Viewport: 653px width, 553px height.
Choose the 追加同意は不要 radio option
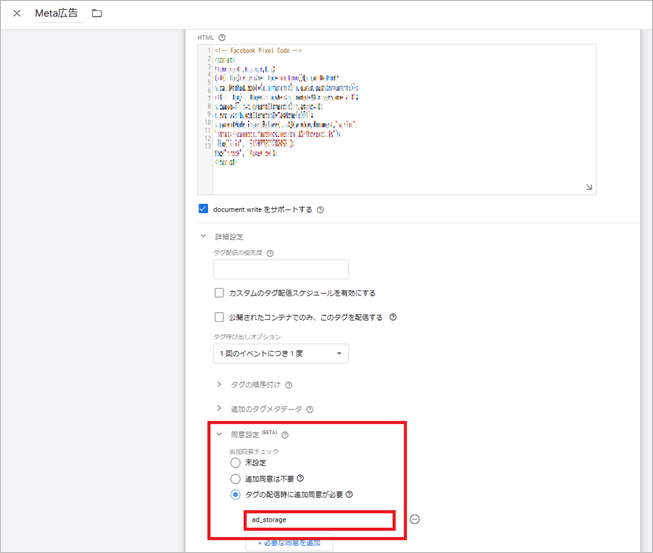point(236,479)
